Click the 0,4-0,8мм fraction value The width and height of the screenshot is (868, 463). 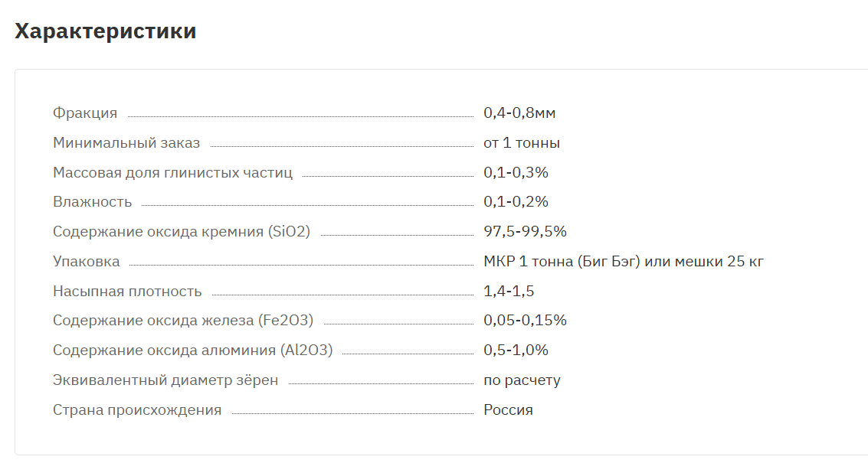click(x=519, y=112)
